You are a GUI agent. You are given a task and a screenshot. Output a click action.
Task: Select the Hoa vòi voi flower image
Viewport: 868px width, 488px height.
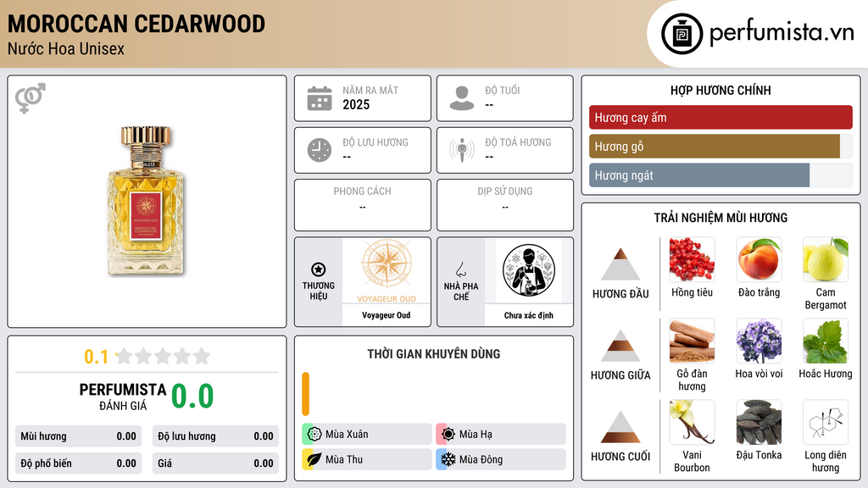pyautogui.click(x=759, y=341)
